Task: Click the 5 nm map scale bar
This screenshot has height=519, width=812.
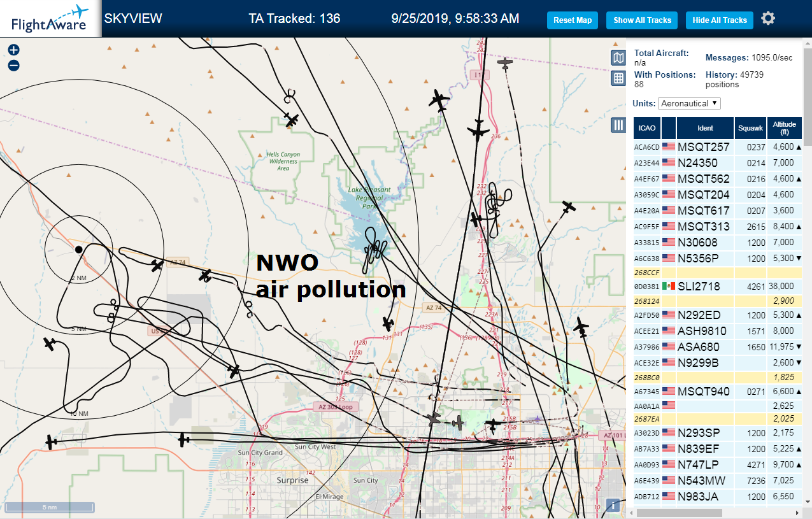Action: (50, 508)
